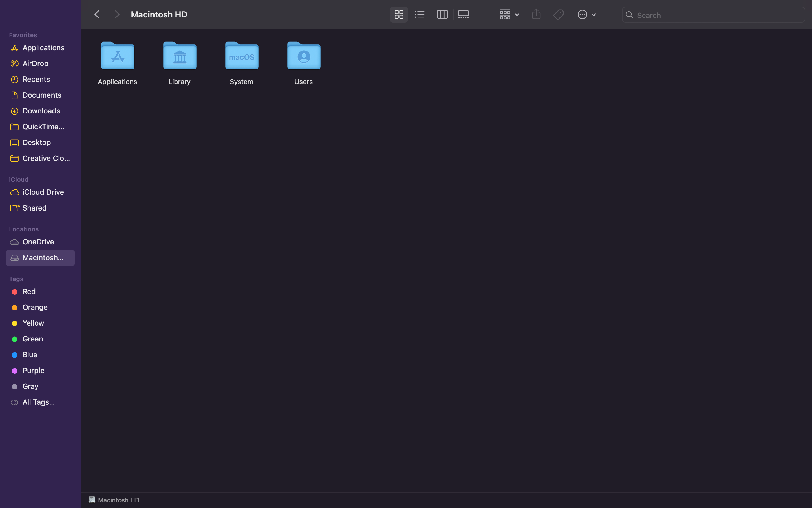Click the Applications folder name label
812x508 pixels.
pos(118,82)
